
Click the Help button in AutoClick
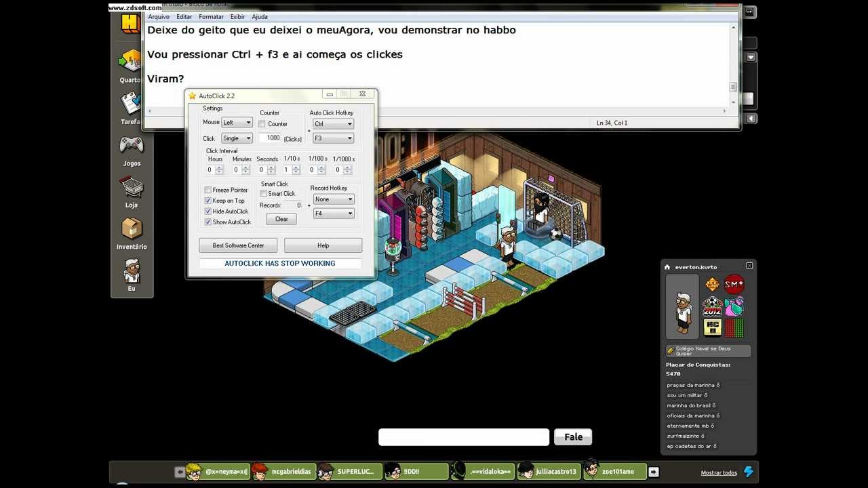pyautogui.click(x=323, y=245)
